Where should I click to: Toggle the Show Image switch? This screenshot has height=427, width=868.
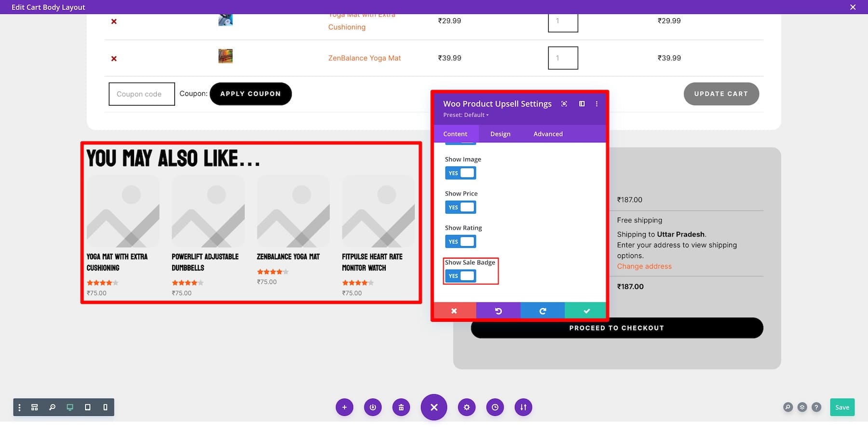(460, 173)
